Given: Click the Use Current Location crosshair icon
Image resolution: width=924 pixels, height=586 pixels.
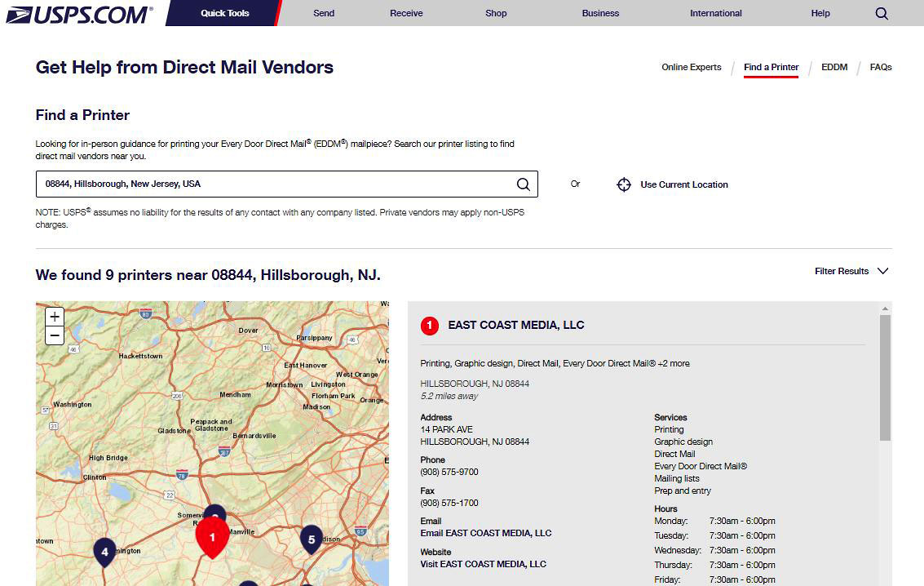Looking at the screenshot, I should coord(624,184).
